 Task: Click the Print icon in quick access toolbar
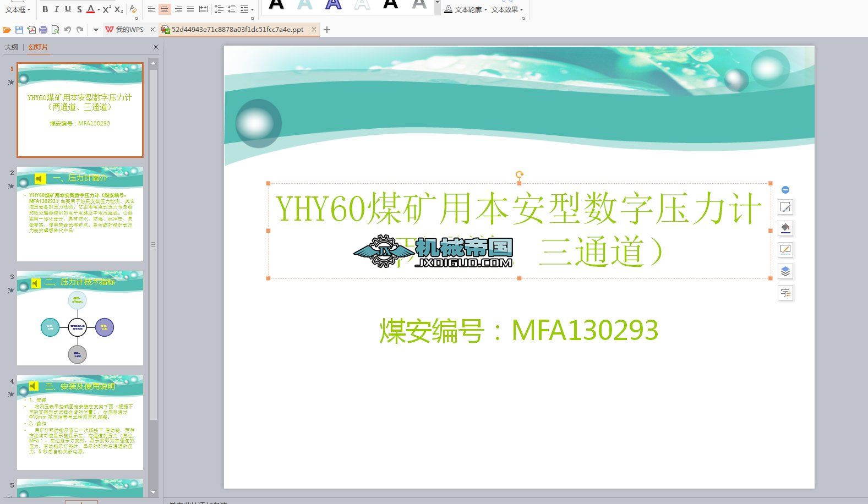click(x=43, y=30)
